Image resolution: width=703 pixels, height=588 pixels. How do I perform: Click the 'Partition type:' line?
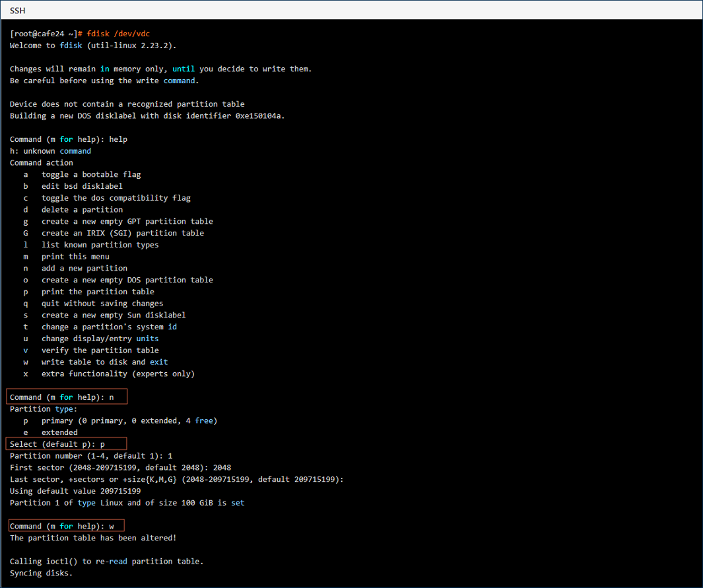click(x=44, y=408)
